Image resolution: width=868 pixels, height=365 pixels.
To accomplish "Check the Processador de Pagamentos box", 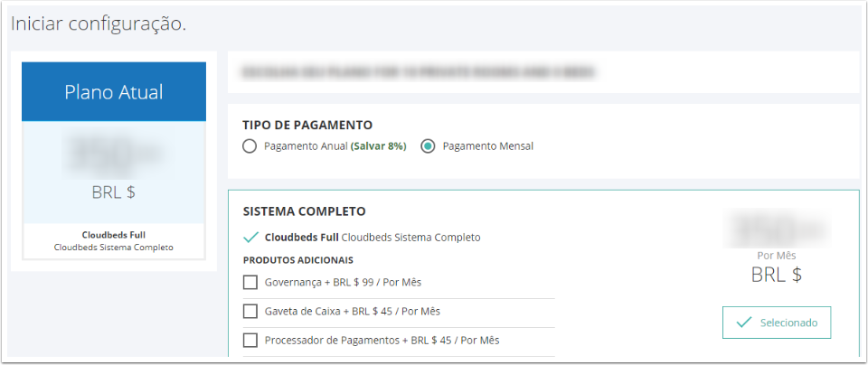I will pos(250,340).
